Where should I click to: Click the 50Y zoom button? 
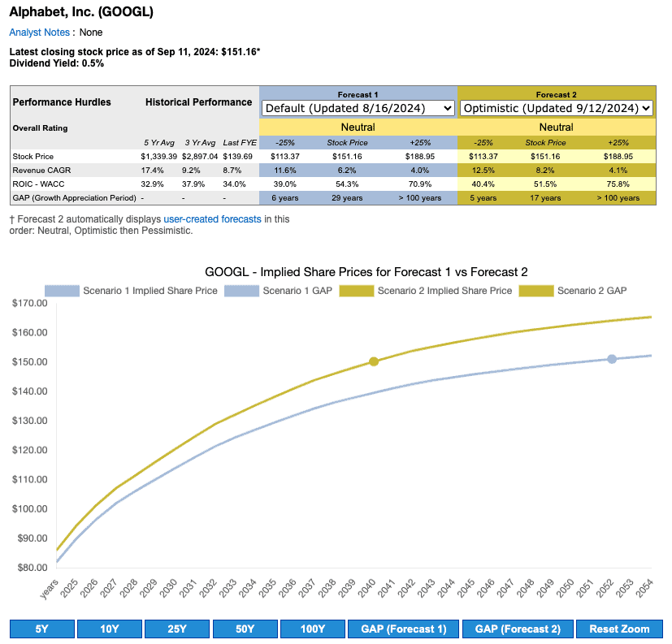coord(245,629)
